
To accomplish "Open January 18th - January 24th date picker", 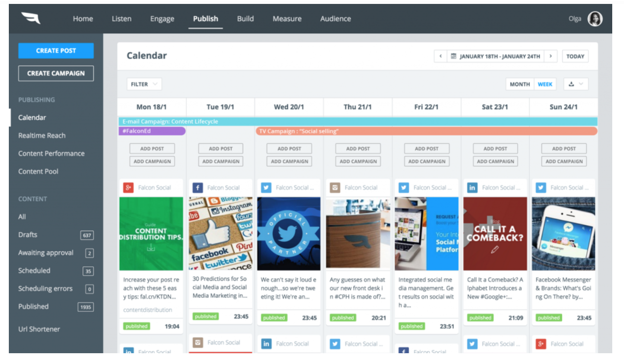I will click(x=495, y=56).
